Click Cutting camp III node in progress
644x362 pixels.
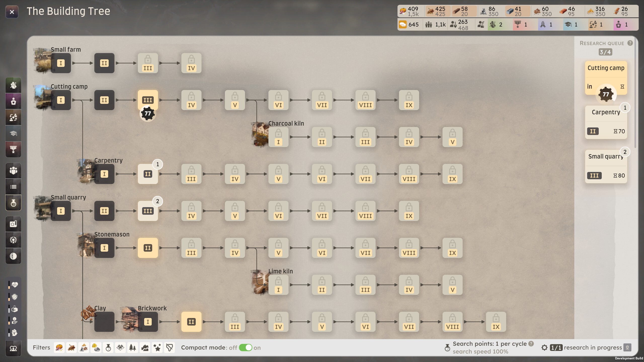pos(148,100)
